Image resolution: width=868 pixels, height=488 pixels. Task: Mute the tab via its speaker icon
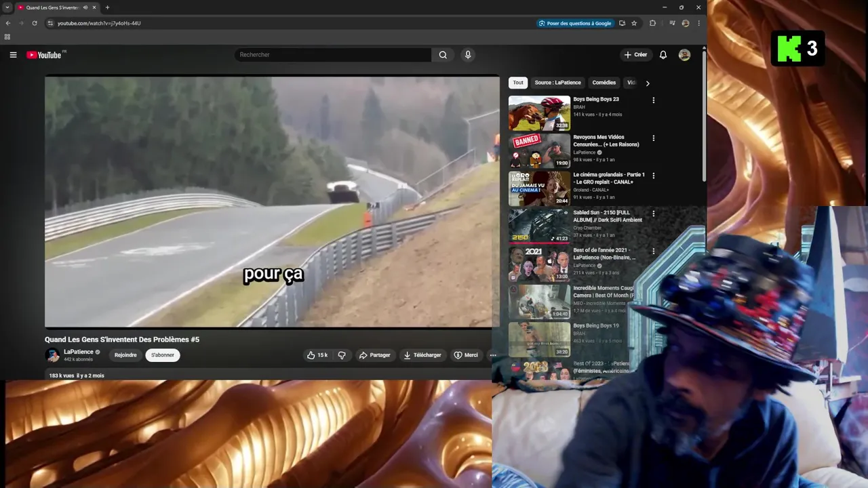click(x=85, y=7)
